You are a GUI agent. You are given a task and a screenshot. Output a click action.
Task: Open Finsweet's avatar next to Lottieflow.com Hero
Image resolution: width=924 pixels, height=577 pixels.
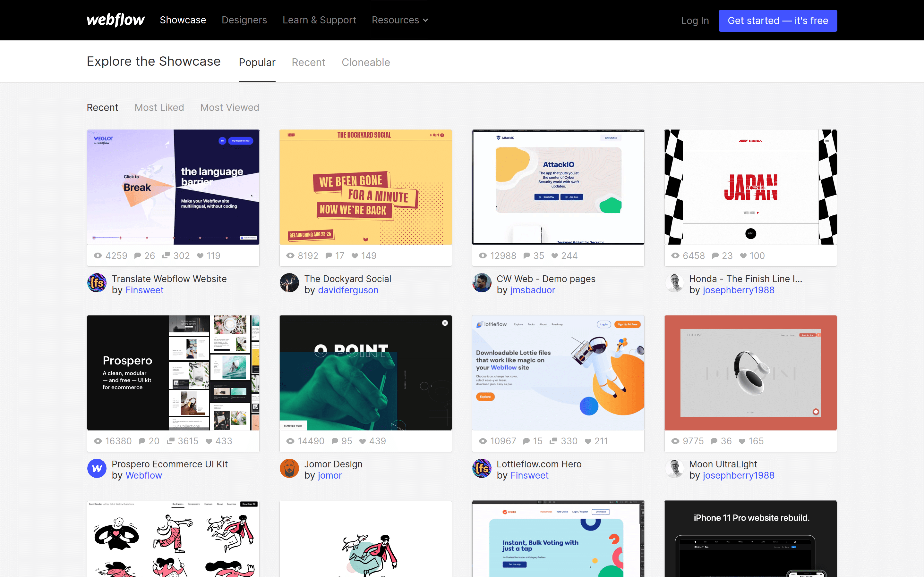pyautogui.click(x=482, y=469)
